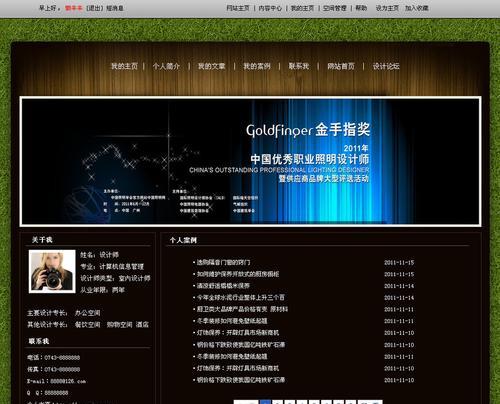Viewport: 500px width, 404px height.
Task: Click 购物空间 under other specialties
Action: (119, 324)
